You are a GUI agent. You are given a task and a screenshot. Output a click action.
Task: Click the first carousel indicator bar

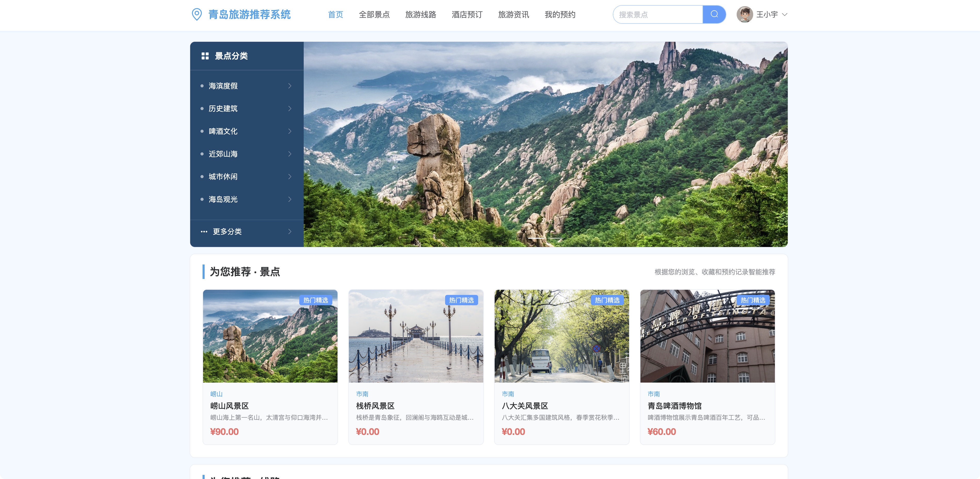pyautogui.click(x=536, y=238)
